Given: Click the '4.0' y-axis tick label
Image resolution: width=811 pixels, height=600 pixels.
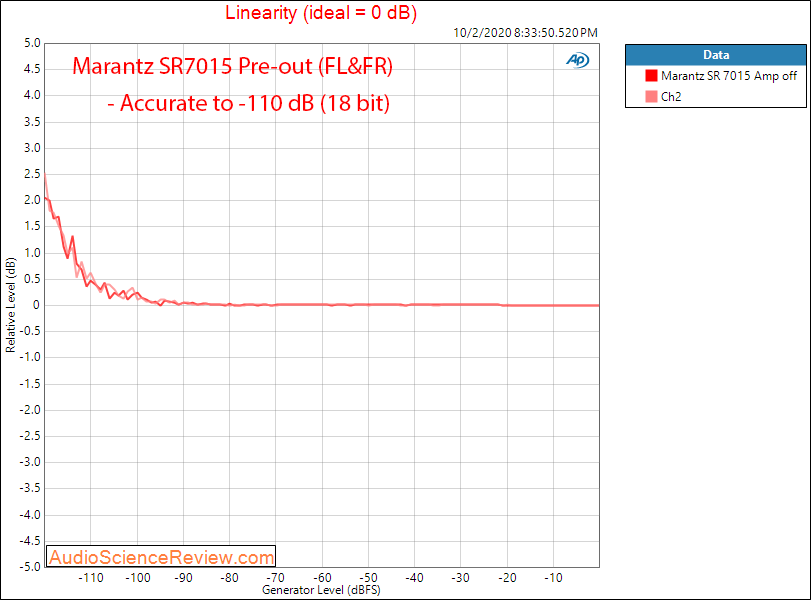Looking at the screenshot, I should coord(32,95).
